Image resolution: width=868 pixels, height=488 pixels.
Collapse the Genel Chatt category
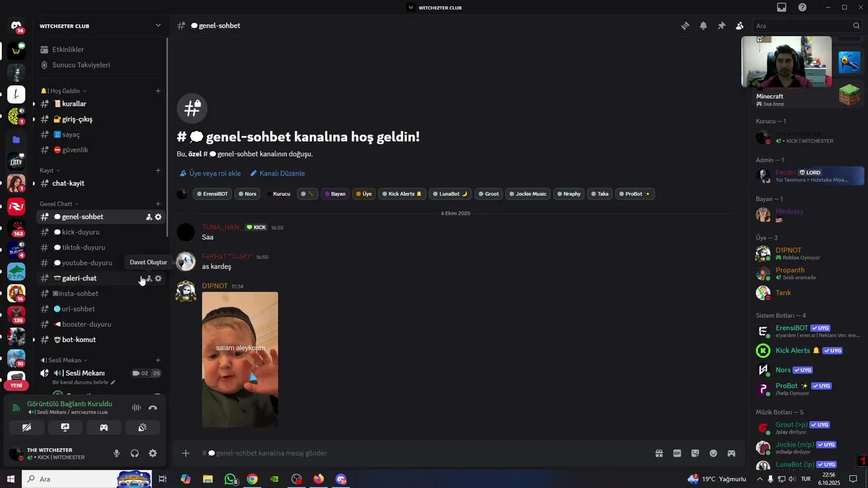tap(59, 204)
